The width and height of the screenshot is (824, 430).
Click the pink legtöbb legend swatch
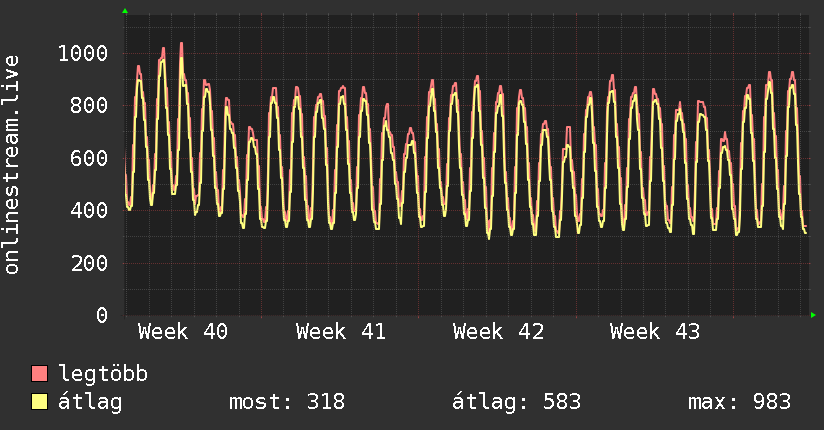coord(39,373)
